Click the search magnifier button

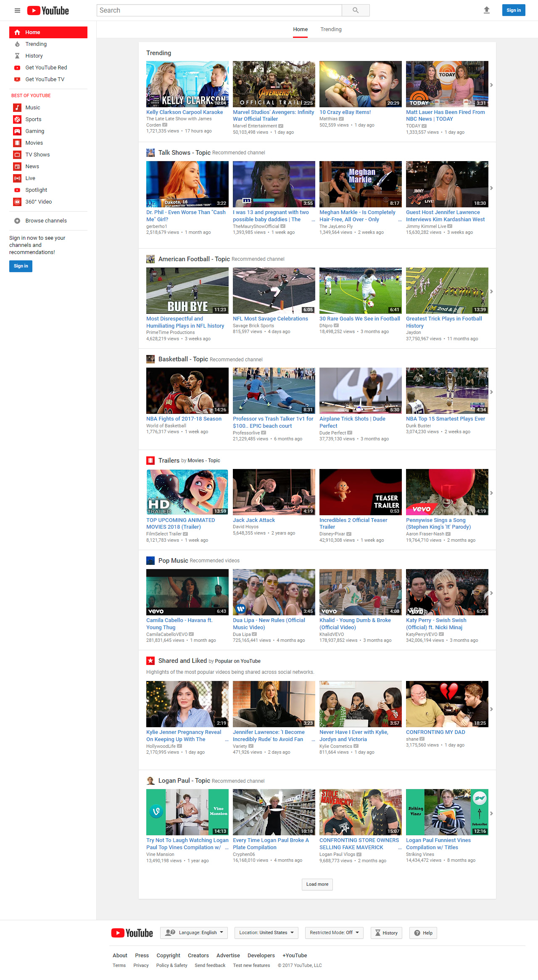click(x=356, y=11)
